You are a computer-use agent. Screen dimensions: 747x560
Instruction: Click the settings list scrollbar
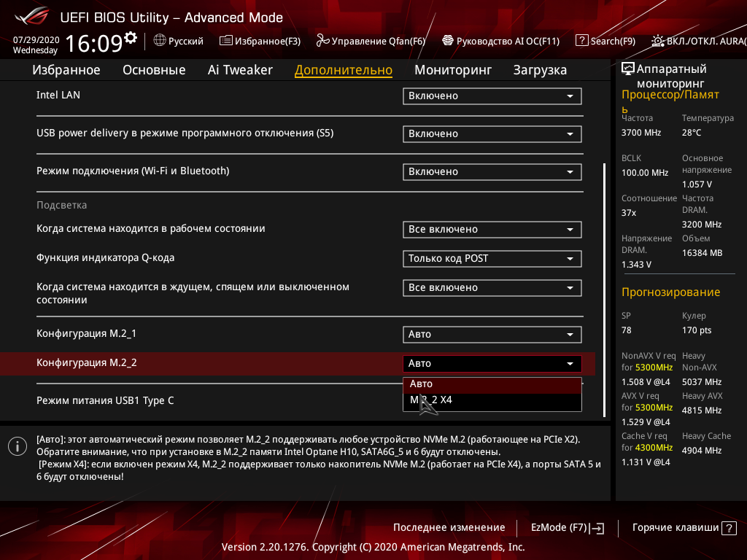(x=604, y=290)
